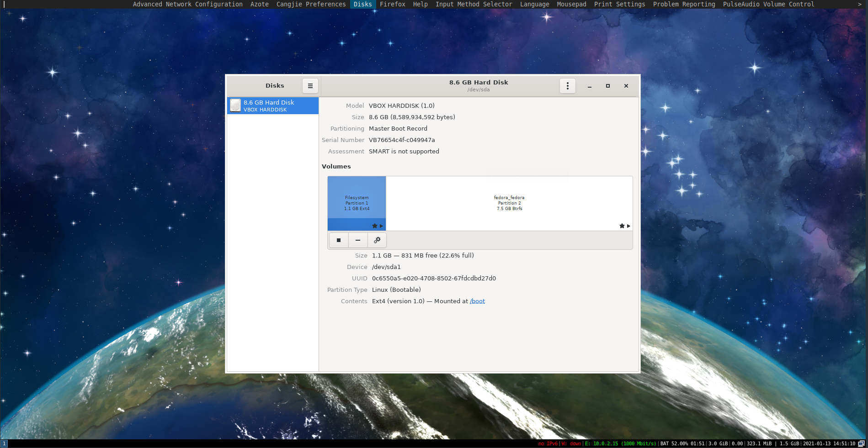Click the 0.00 load status entry
Image resolution: width=868 pixels, height=448 pixels.
[737, 443]
